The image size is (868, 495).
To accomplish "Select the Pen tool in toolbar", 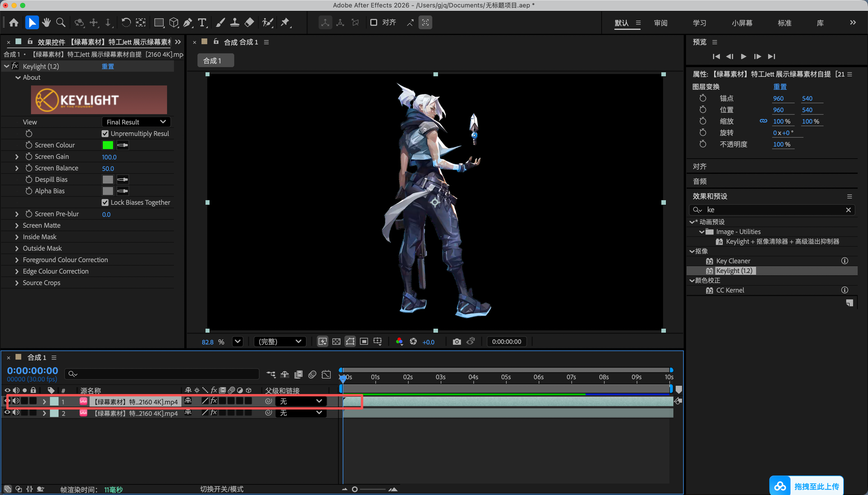I will 187,23.
